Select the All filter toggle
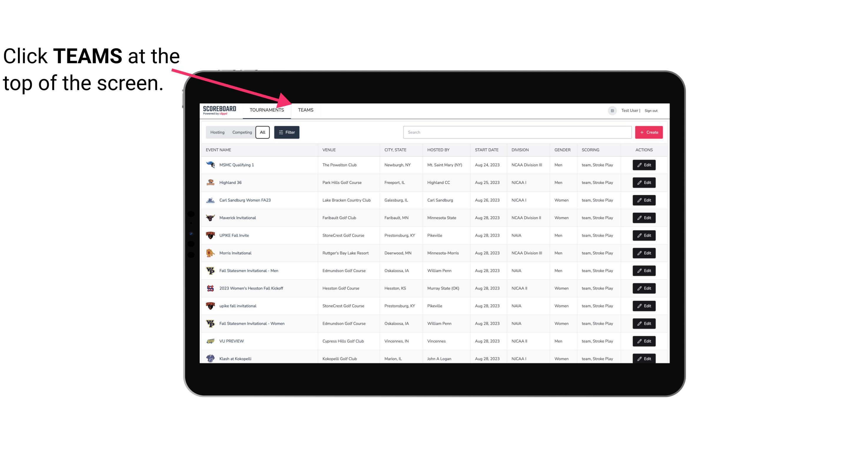This screenshot has width=868, height=467. coord(263,132)
